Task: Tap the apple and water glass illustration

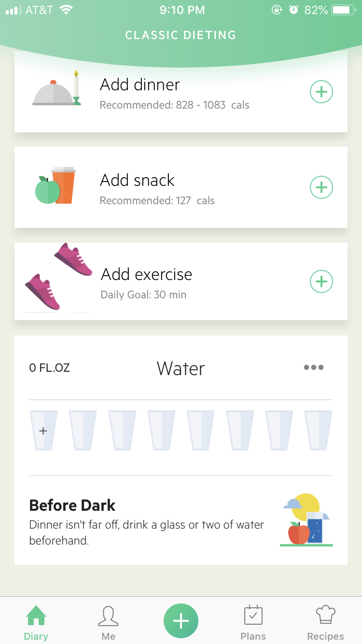Action: 306,520
